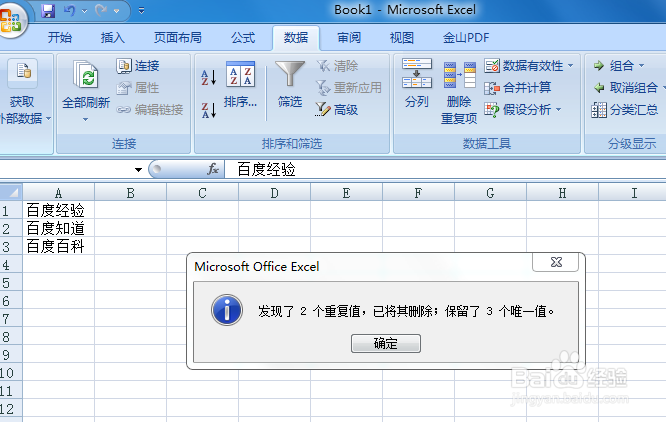Open the 排序 custom sort dialog

(x=240, y=84)
